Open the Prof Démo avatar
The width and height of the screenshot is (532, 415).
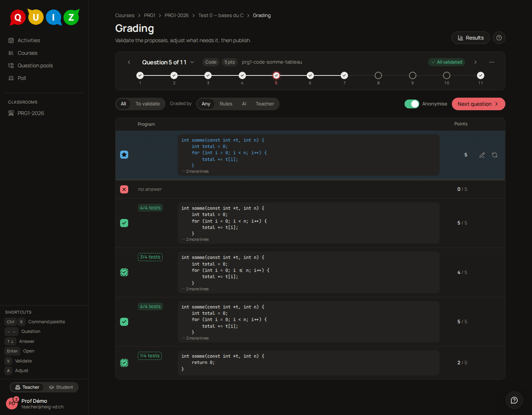pos(12,404)
